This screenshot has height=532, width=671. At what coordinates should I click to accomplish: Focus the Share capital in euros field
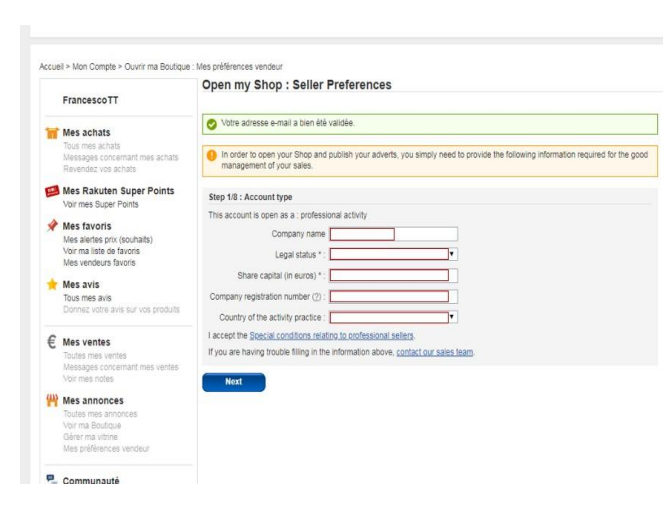(394, 275)
